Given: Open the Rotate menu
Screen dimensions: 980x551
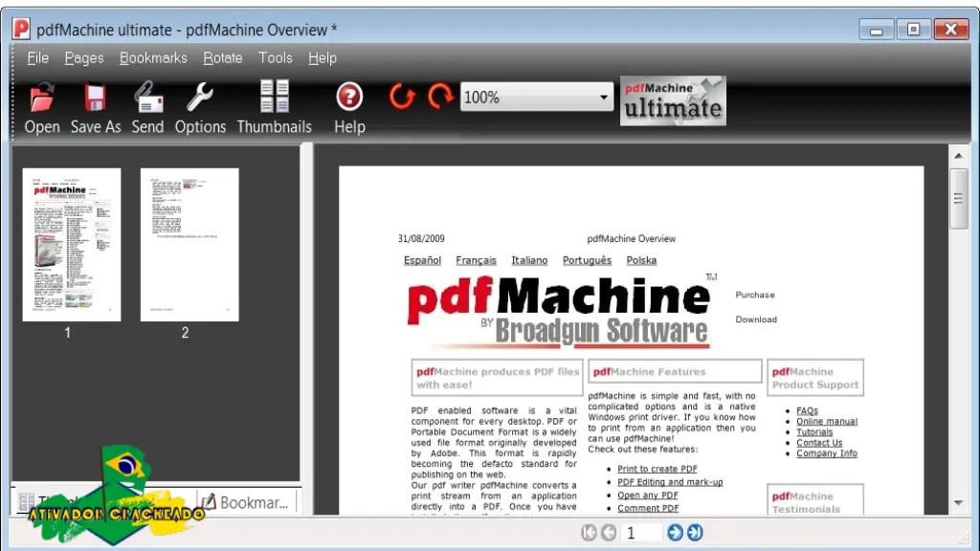Looking at the screenshot, I should point(222,58).
